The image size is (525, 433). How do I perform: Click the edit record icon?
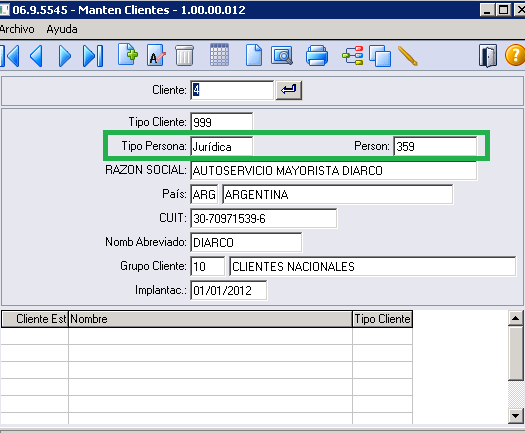tap(156, 55)
